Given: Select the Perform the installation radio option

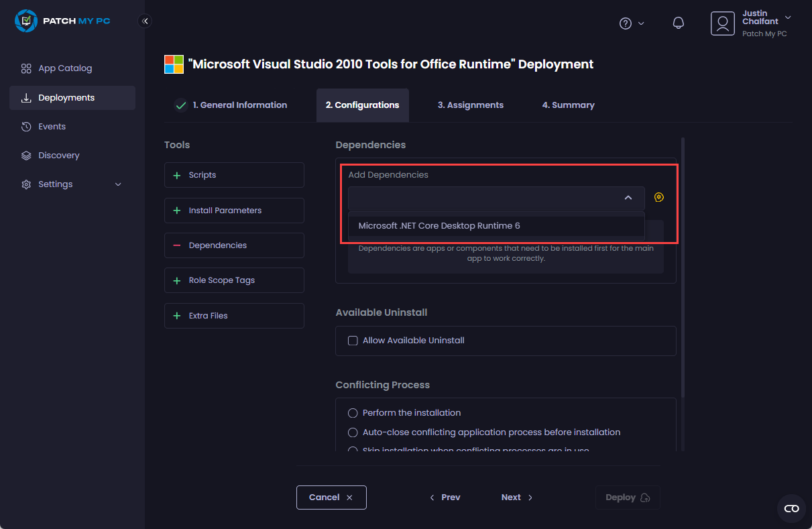Looking at the screenshot, I should (x=353, y=413).
